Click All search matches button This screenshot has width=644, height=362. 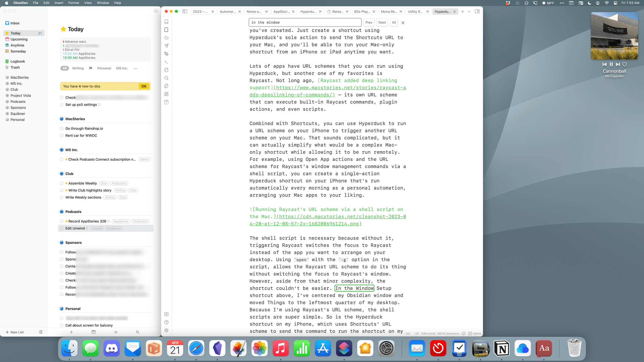pyautogui.click(x=394, y=22)
